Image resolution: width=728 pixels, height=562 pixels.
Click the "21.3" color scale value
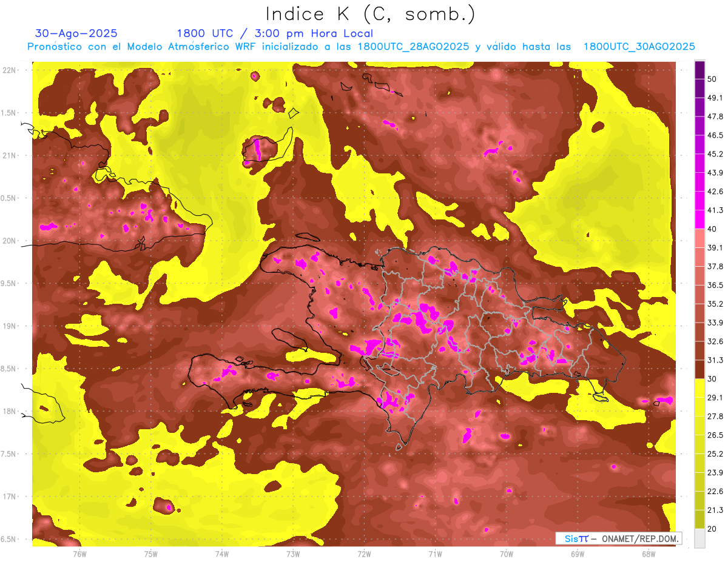coord(715,510)
